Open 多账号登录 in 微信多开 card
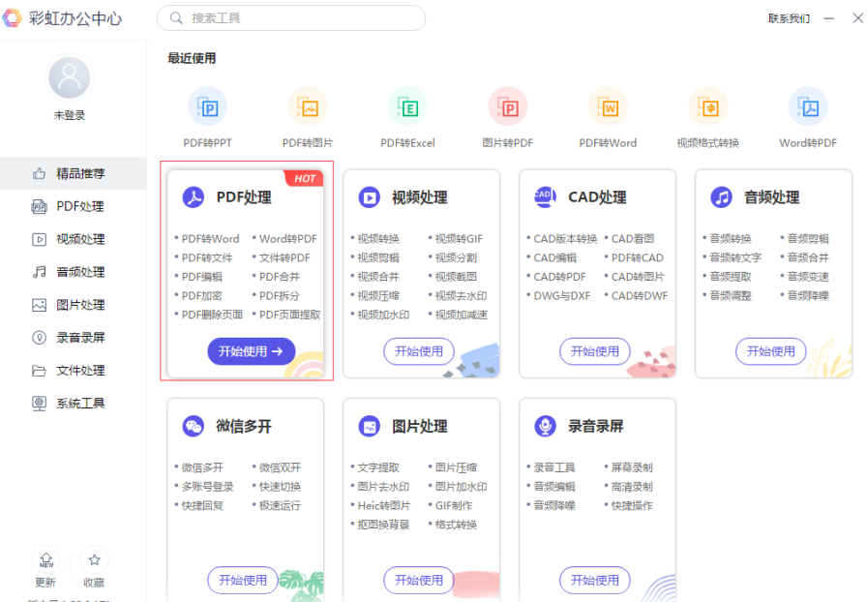 [208, 486]
